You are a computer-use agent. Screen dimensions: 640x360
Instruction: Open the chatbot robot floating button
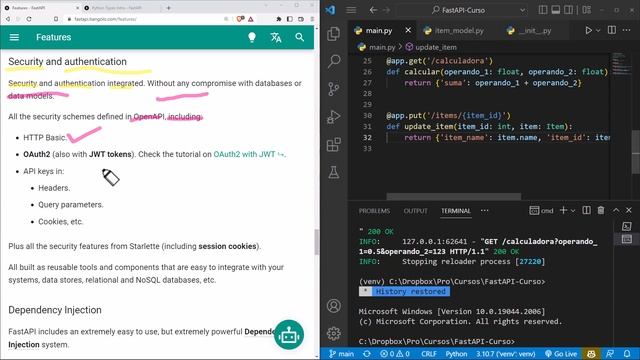point(289,335)
